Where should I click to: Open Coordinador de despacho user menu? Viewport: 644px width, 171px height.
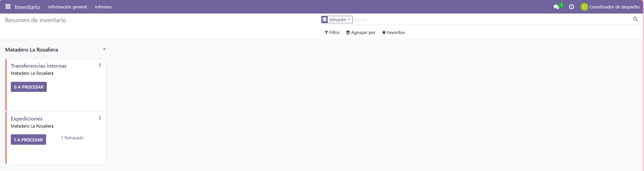pos(610,7)
